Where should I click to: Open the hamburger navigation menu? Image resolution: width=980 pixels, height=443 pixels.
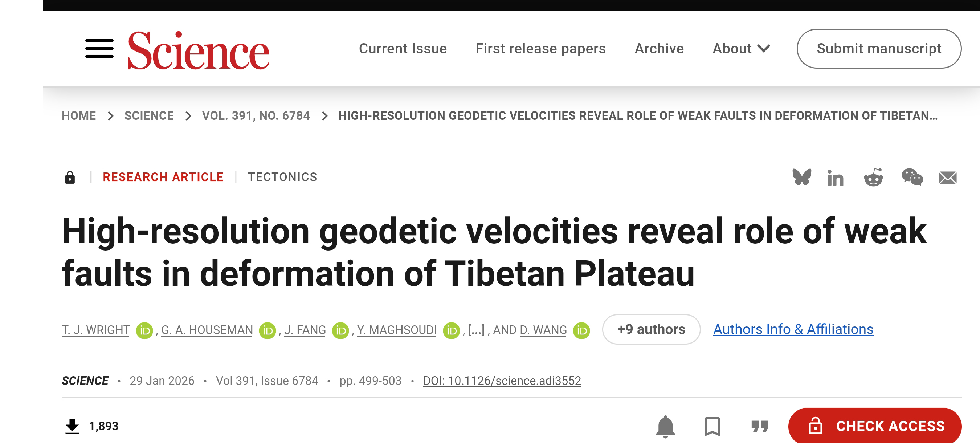point(99,49)
